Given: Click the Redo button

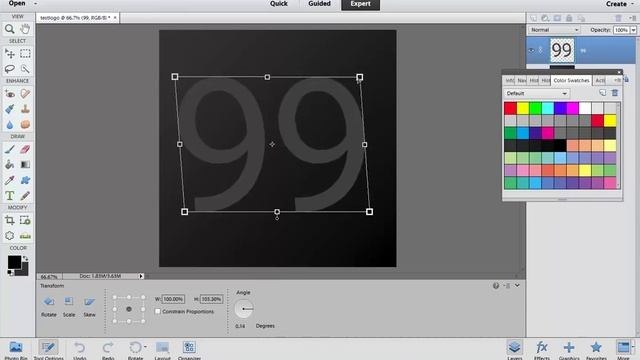Looking at the screenshot, I should coord(108,350).
